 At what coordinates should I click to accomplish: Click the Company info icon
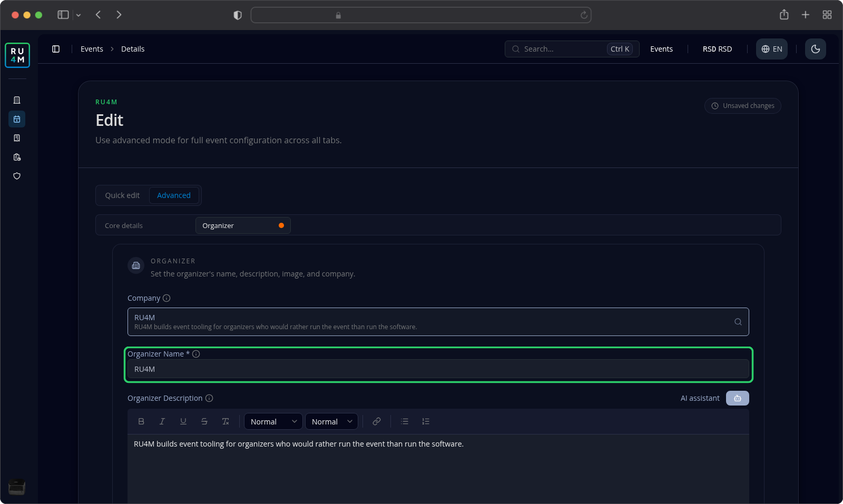pyautogui.click(x=166, y=298)
